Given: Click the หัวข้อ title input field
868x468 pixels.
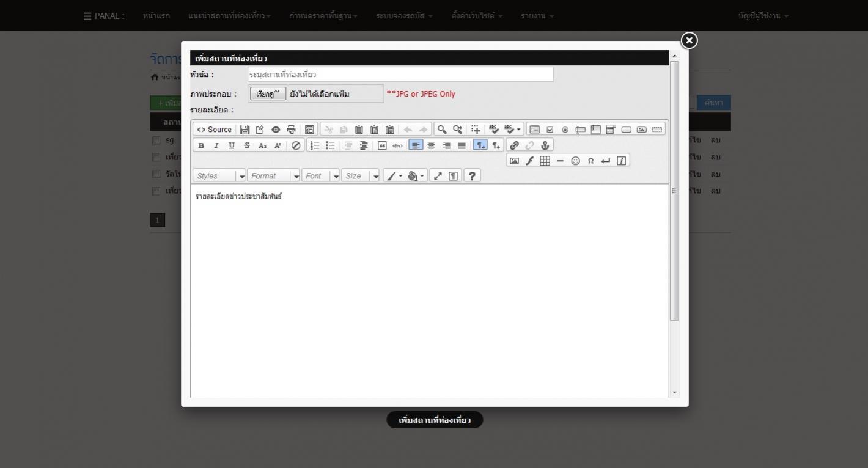Looking at the screenshot, I should [400, 75].
